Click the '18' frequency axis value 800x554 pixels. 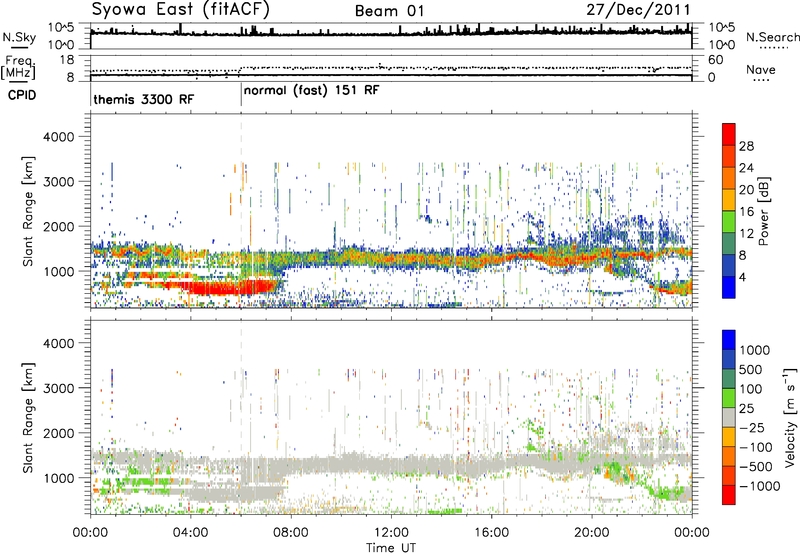click(67, 59)
